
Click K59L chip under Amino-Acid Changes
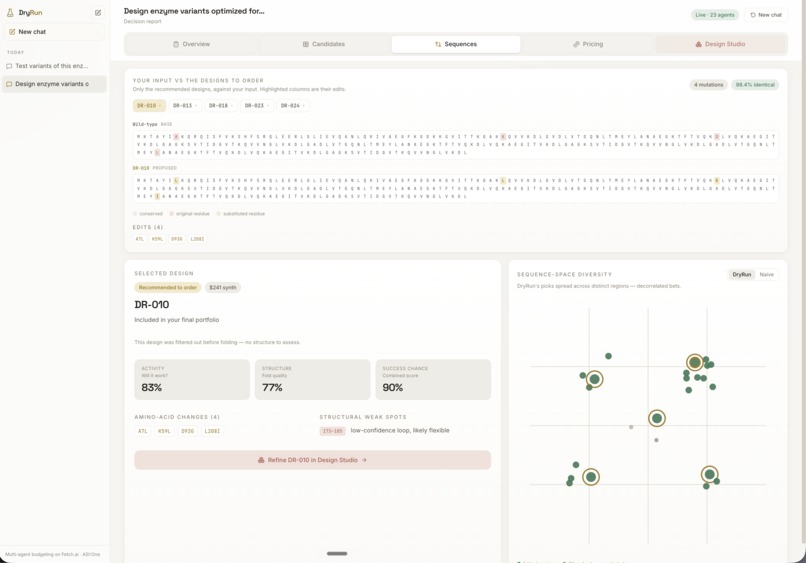tap(164, 431)
